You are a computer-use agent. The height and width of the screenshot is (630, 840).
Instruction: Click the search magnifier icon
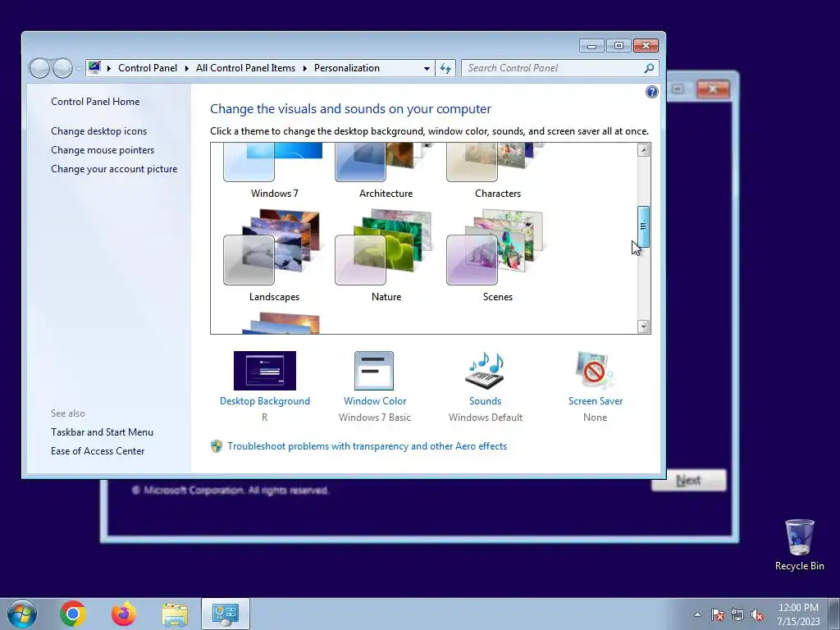tap(650, 68)
